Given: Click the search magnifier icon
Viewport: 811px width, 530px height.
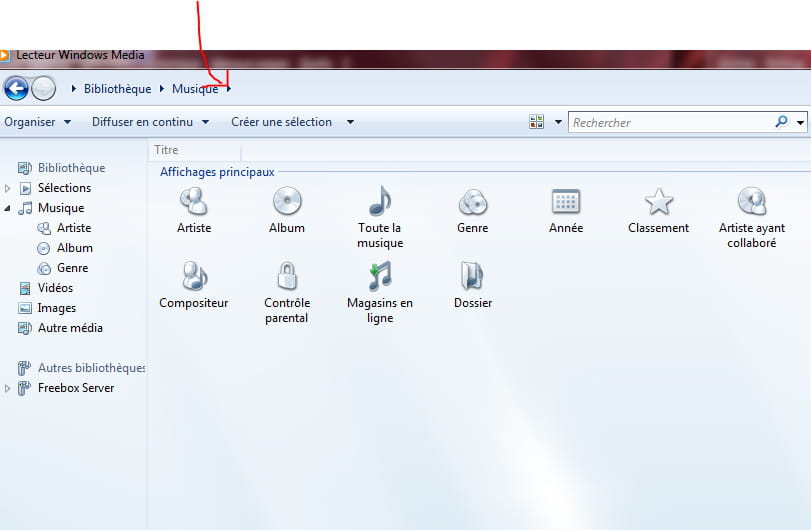Looking at the screenshot, I should pyautogui.click(x=782, y=122).
